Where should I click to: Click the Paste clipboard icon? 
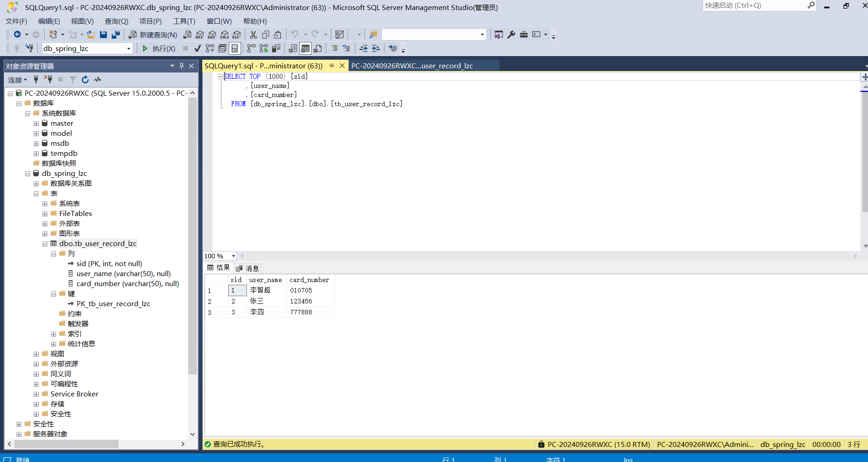[x=277, y=35]
